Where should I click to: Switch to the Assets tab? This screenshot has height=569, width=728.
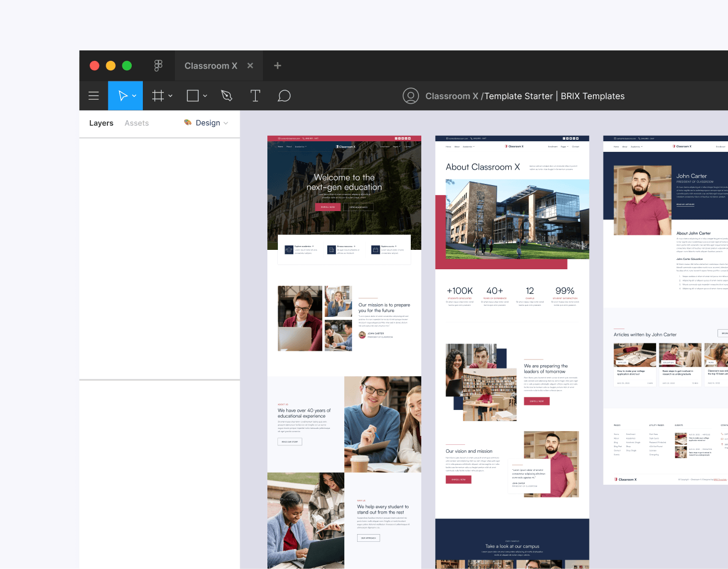point(136,123)
